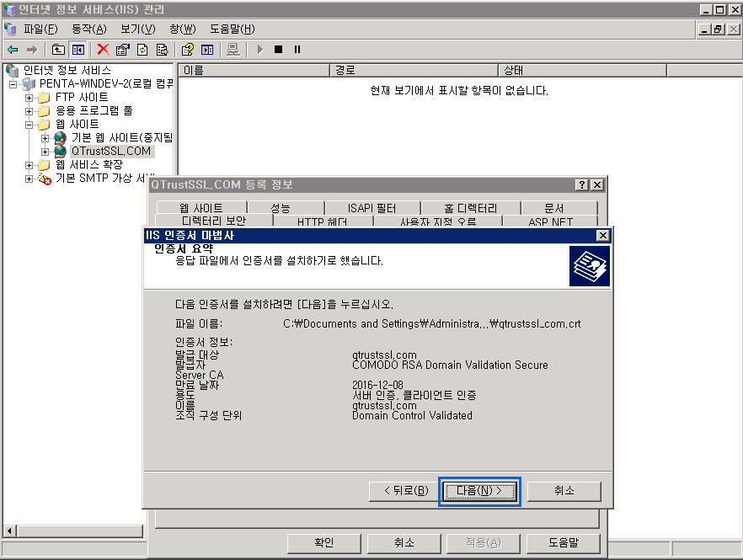Close the IIS 인증서 마법사 window
The image size is (743, 560).
tap(603, 236)
